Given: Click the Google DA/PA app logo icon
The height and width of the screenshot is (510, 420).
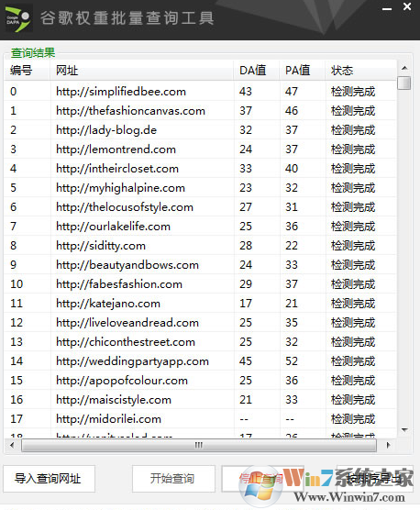Looking at the screenshot, I should [18, 18].
